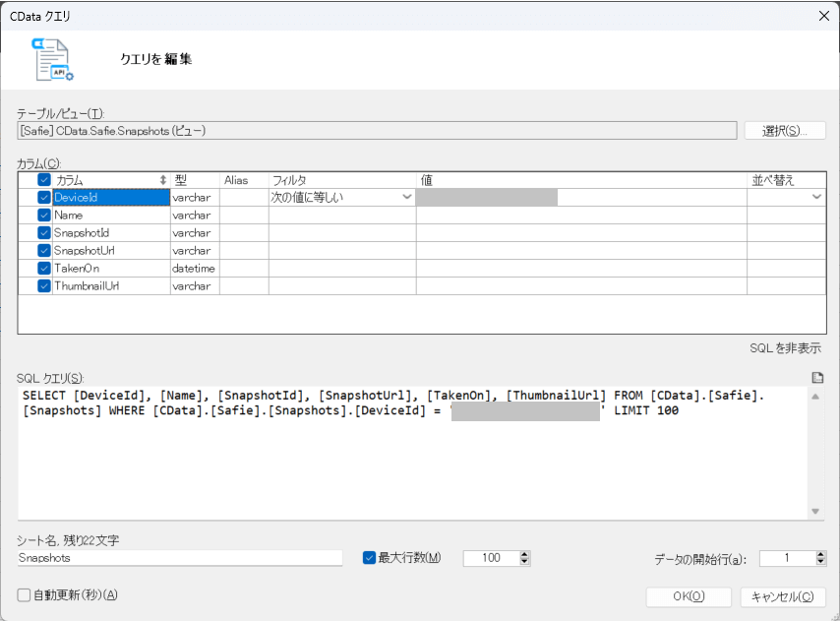The width and height of the screenshot is (840, 621).
Task: Click the 値 cell for DeviceId row
Action: tap(581, 197)
